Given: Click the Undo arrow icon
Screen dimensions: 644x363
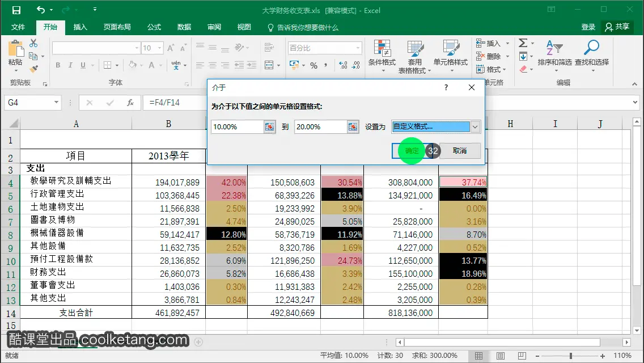Looking at the screenshot, I should tap(41, 10).
